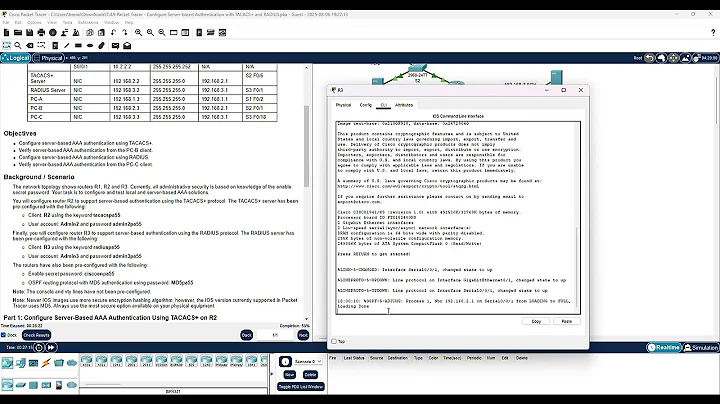Open the Attributes tab in R3 window
The width and height of the screenshot is (720, 404).
(404, 105)
